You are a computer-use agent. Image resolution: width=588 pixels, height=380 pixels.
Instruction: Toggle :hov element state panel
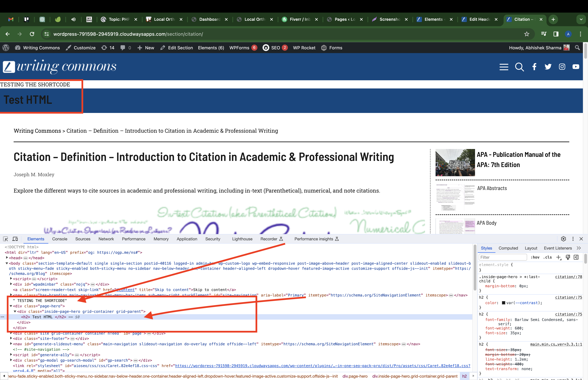(535, 257)
